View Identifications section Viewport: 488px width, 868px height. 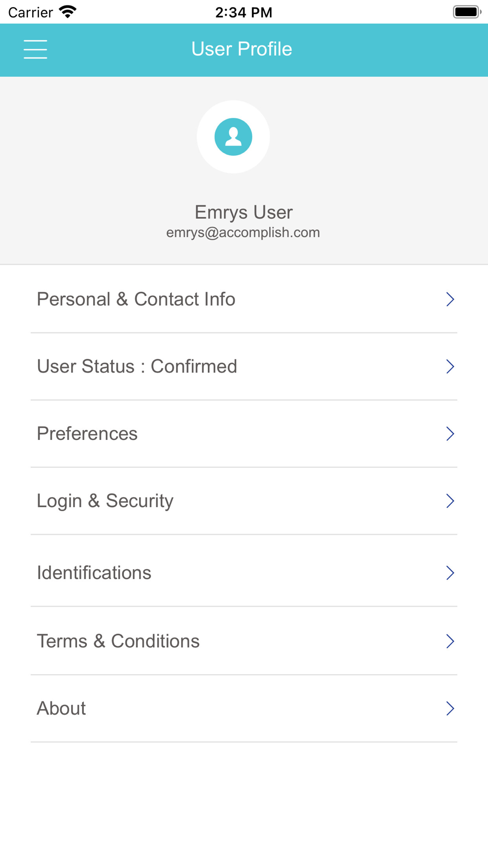244,573
